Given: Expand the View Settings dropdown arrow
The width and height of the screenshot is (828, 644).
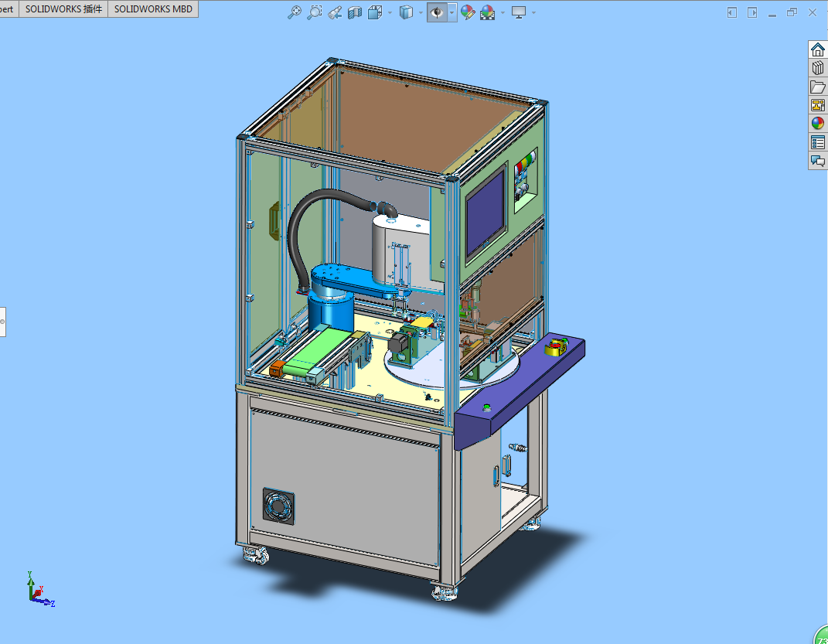Looking at the screenshot, I should (x=533, y=12).
